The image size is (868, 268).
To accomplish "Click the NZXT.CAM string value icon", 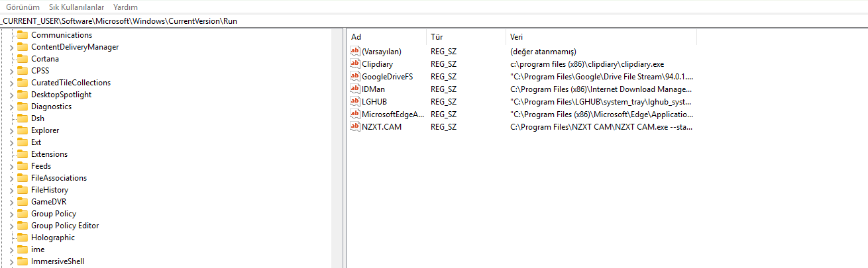I will coord(354,127).
